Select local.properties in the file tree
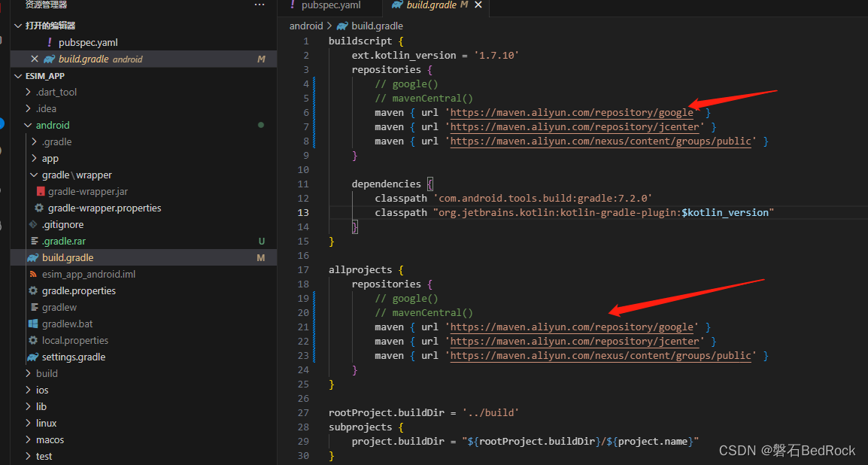Viewport: 868px width, 465px height. 74,340
